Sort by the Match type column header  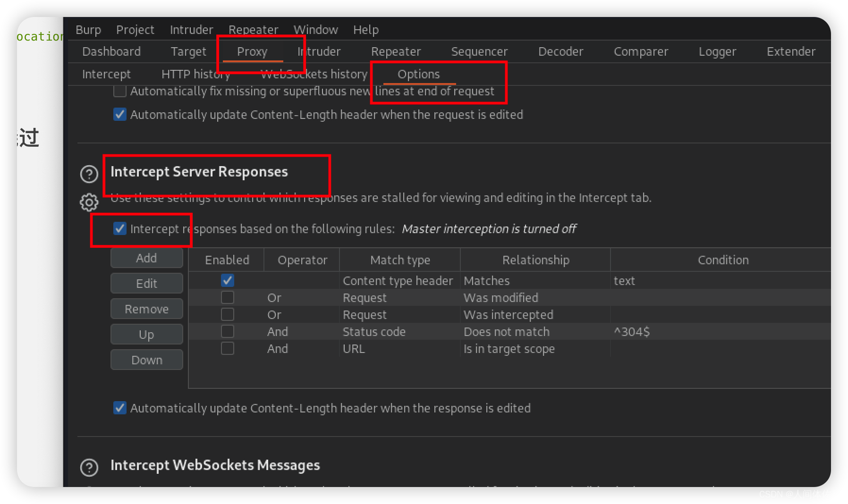400,260
